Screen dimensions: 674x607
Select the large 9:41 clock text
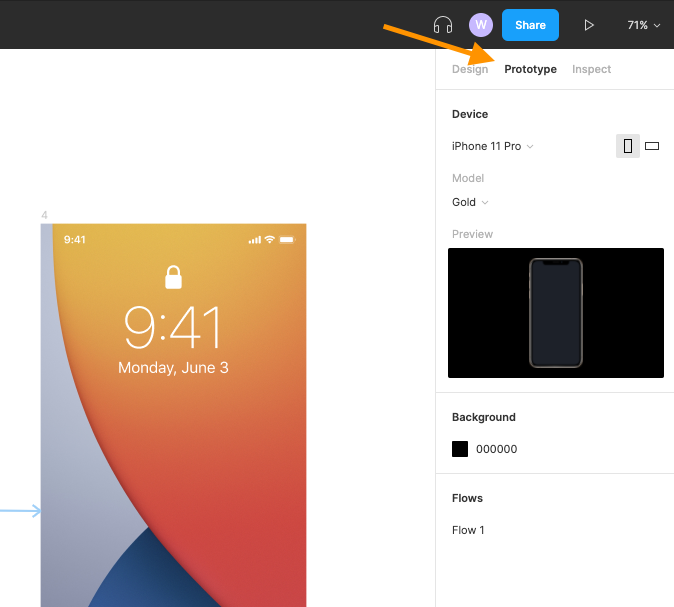tap(173, 327)
